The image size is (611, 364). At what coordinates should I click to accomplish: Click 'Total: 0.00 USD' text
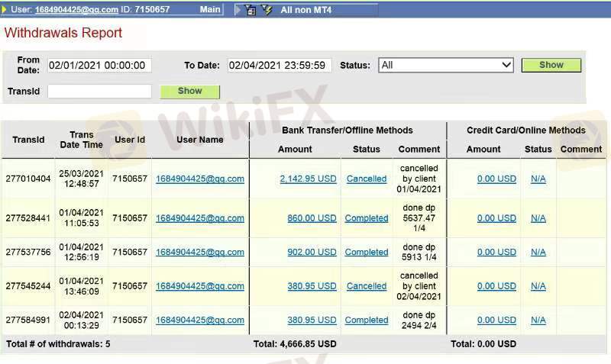(x=483, y=343)
